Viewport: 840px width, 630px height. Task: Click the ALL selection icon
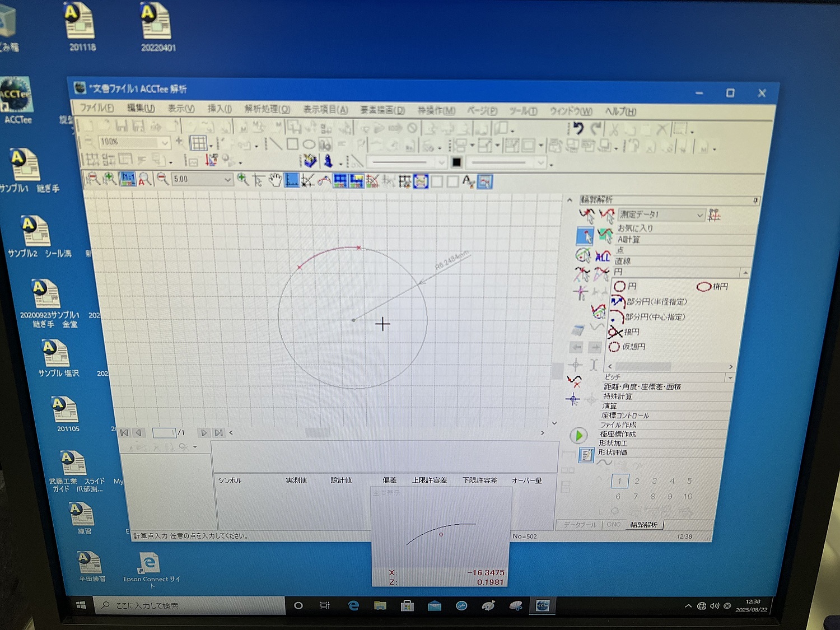pos(603,256)
